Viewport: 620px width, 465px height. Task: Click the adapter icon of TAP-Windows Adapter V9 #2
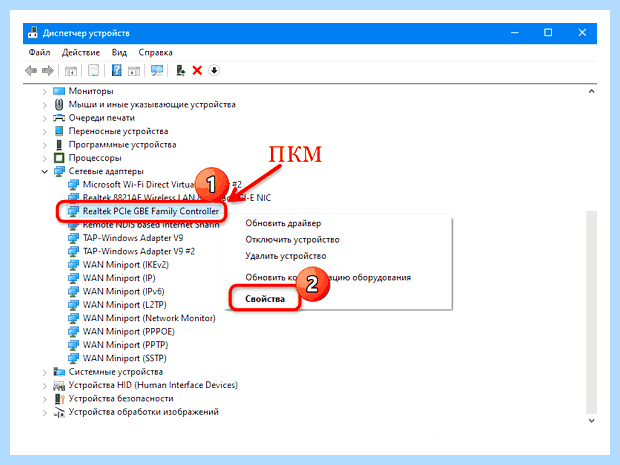click(73, 251)
